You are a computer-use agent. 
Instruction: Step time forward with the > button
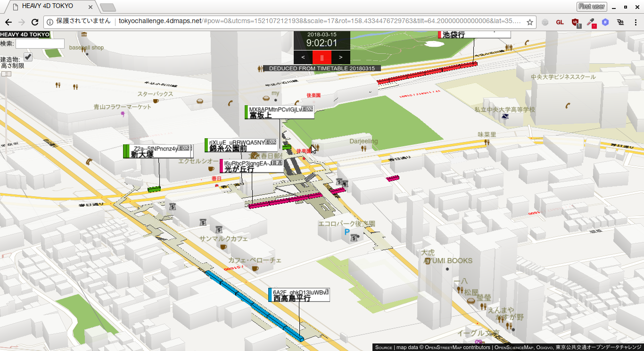[341, 57]
